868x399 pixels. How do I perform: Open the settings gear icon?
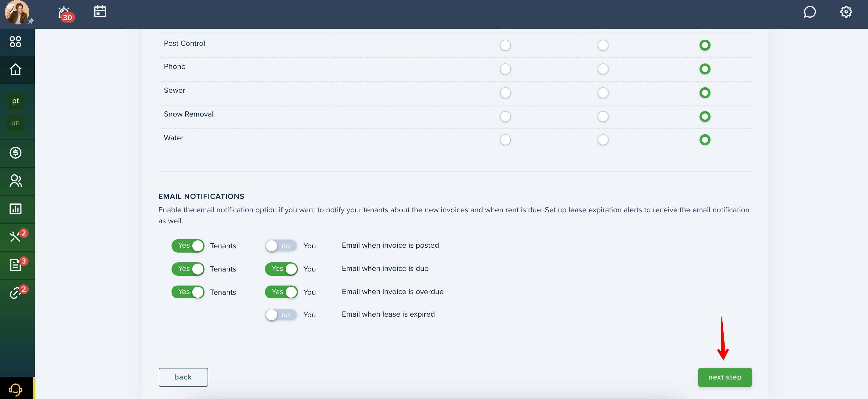pyautogui.click(x=846, y=12)
